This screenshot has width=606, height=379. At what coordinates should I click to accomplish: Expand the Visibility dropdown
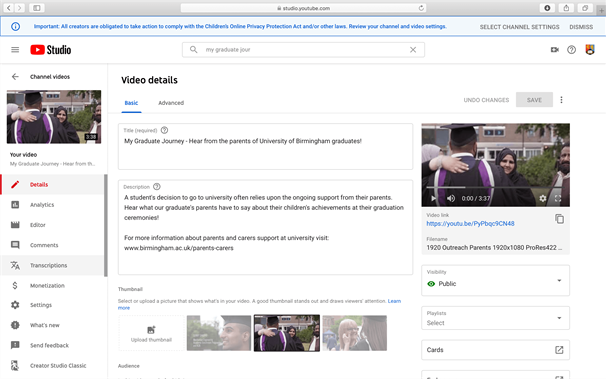(495, 280)
